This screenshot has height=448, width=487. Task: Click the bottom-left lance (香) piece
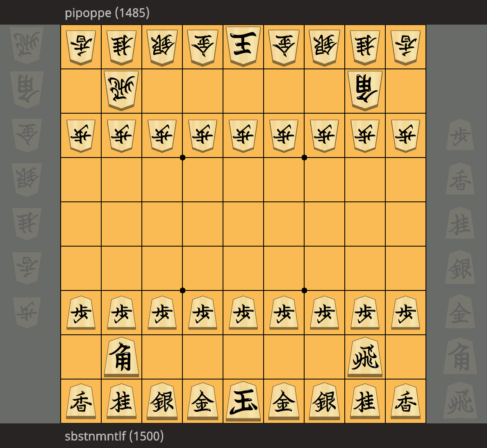coord(81,401)
